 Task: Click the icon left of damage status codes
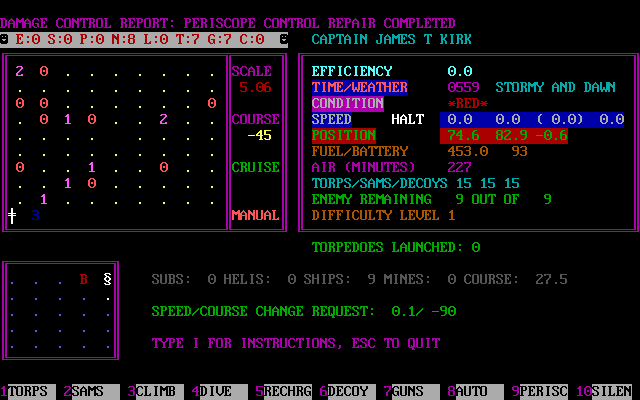click(x=6, y=39)
